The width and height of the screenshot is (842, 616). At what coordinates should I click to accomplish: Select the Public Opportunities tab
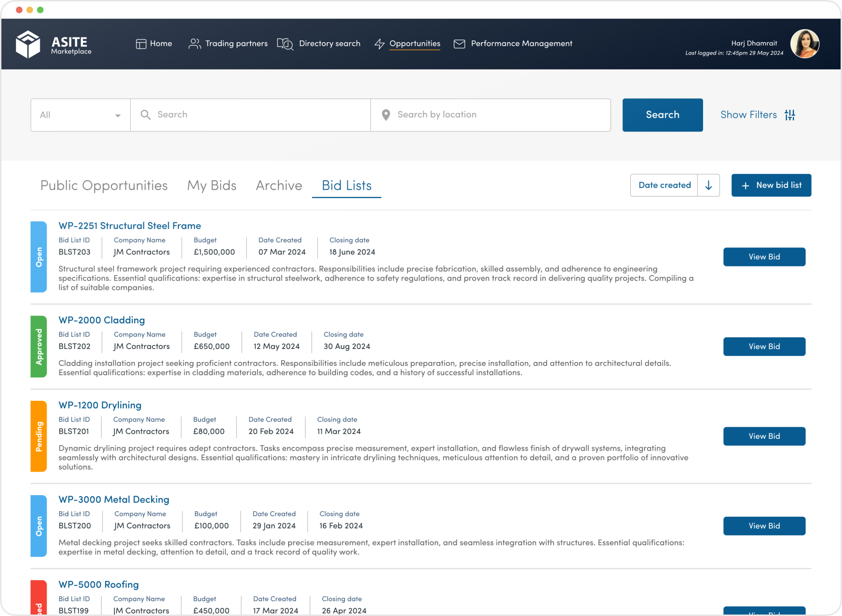(x=104, y=185)
